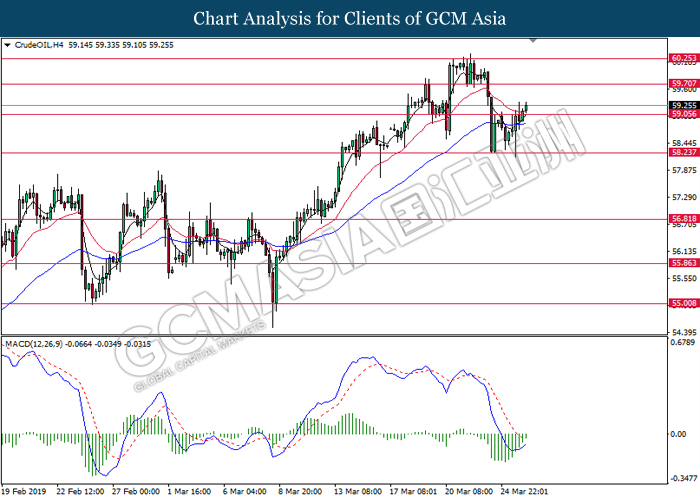Click the MACD(12,26,9) indicator label
Viewport: 700px width, 500px height.
click(34, 344)
